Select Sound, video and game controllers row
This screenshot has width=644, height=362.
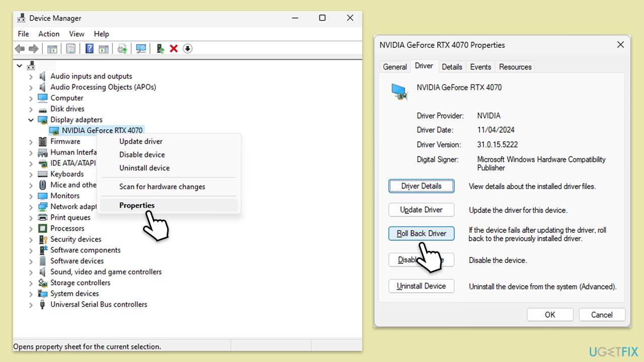click(106, 272)
